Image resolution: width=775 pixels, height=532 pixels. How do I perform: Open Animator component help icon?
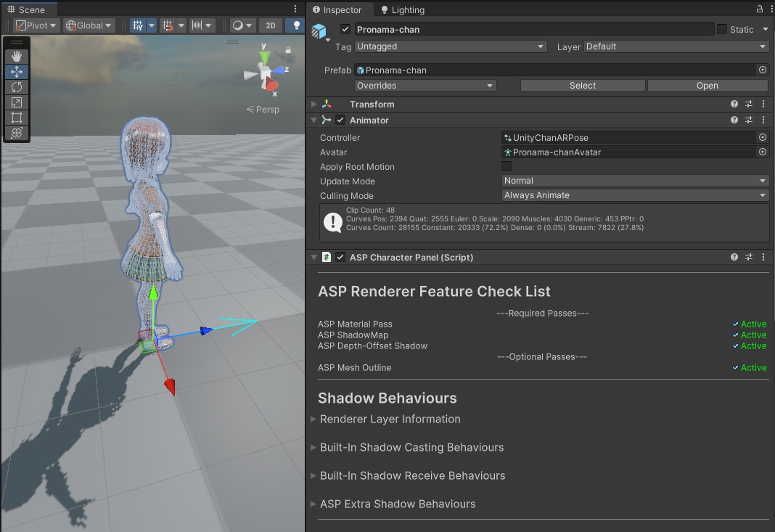coord(734,120)
